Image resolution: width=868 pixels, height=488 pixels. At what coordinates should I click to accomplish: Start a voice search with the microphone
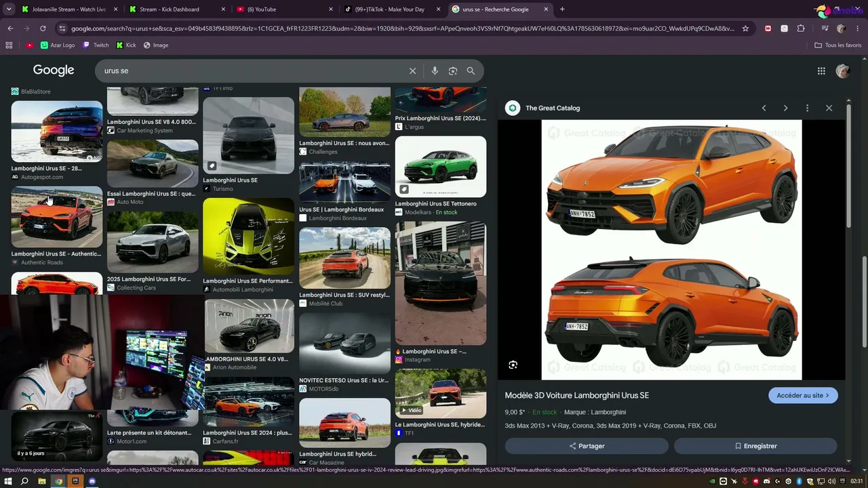tap(435, 70)
